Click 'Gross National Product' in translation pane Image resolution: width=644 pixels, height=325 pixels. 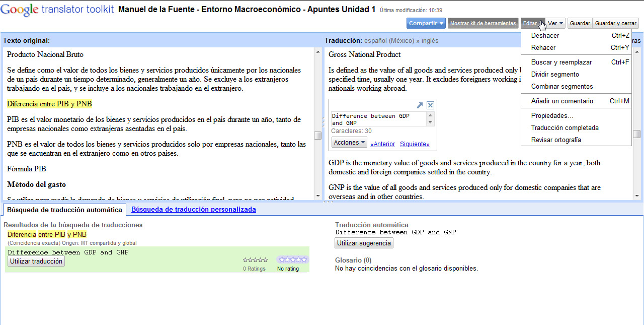[365, 54]
